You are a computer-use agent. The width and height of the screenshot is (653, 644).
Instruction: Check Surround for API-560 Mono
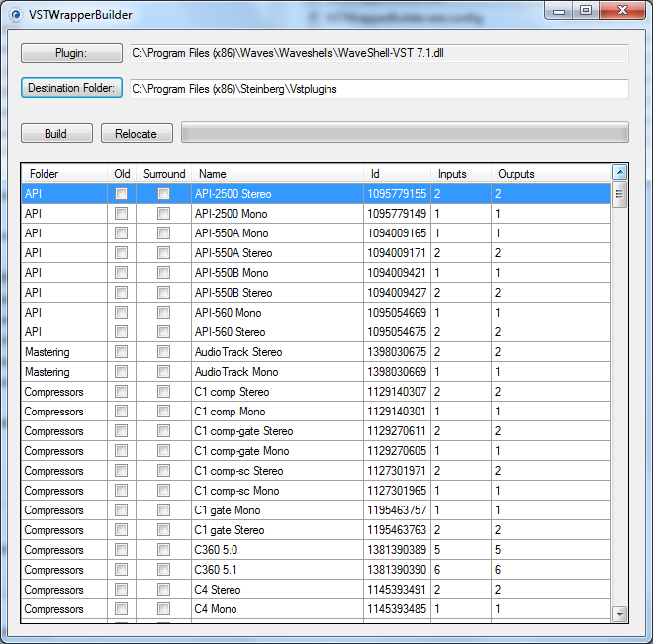pyautogui.click(x=163, y=312)
